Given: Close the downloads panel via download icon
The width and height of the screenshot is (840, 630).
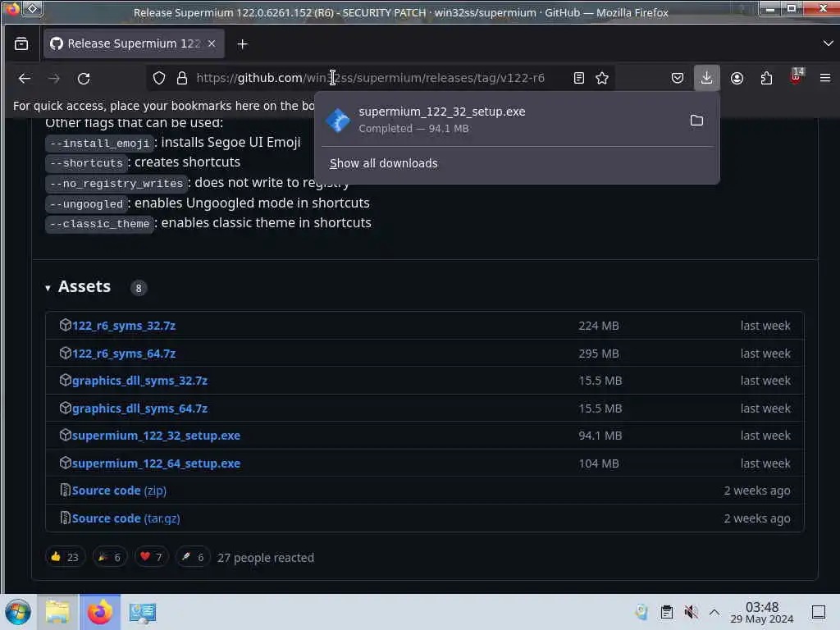Looking at the screenshot, I should (x=706, y=78).
